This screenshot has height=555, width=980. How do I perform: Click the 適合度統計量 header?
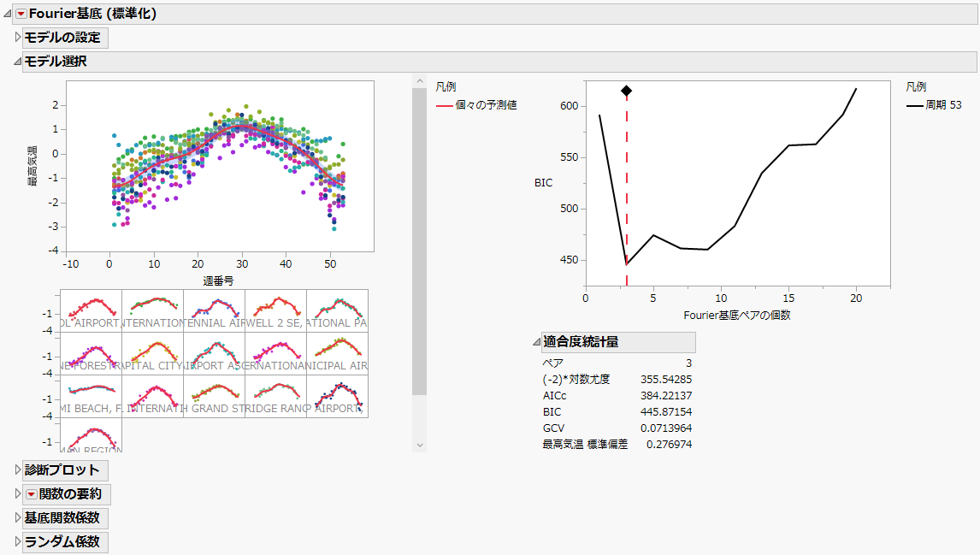point(618,342)
